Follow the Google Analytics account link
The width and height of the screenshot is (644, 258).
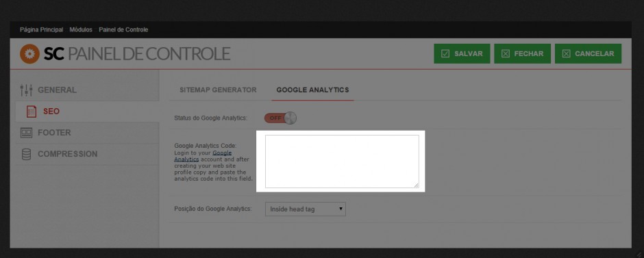pos(203,156)
